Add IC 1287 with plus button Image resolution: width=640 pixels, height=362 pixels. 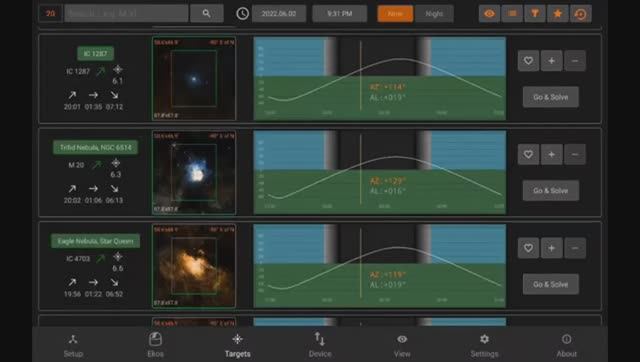[x=551, y=61]
